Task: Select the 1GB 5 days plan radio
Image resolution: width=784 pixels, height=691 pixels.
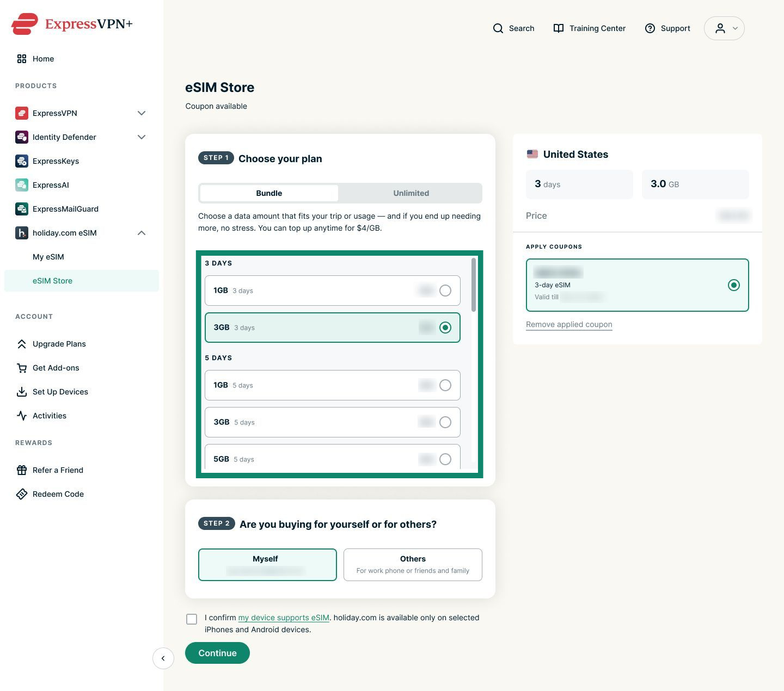Action: tap(445, 385)
